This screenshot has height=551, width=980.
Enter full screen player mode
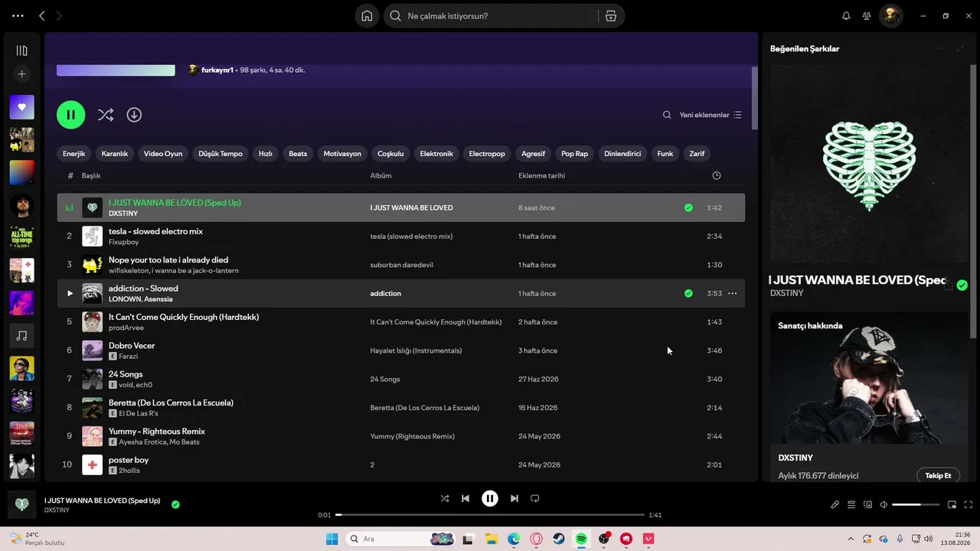click(969, 504)
